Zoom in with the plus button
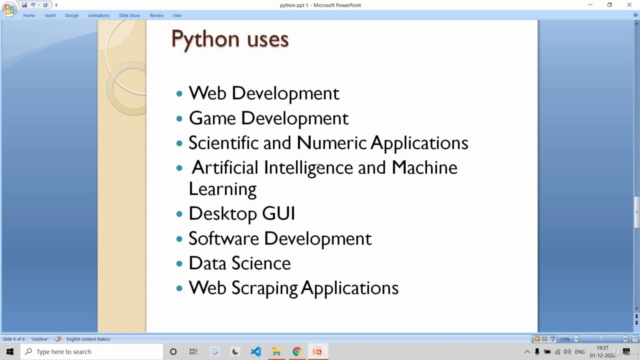 point(625,339)
